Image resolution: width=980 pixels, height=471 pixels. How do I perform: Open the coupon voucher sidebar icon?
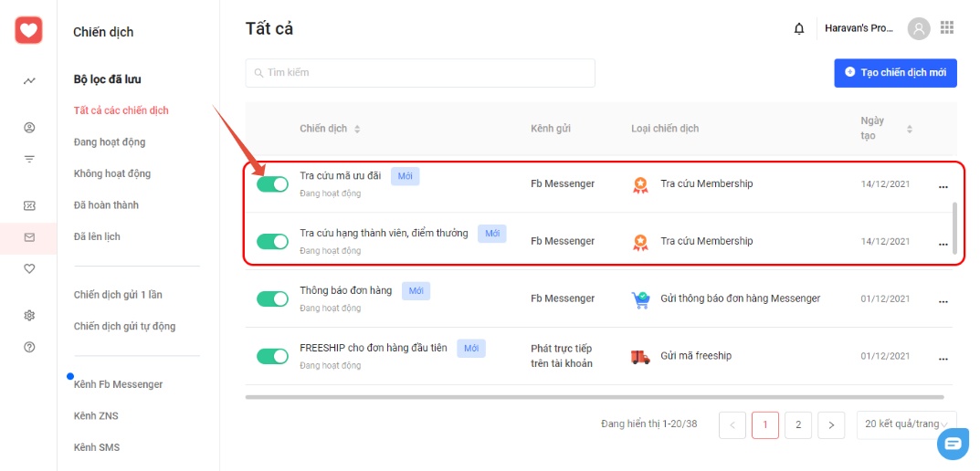[28, 205]
